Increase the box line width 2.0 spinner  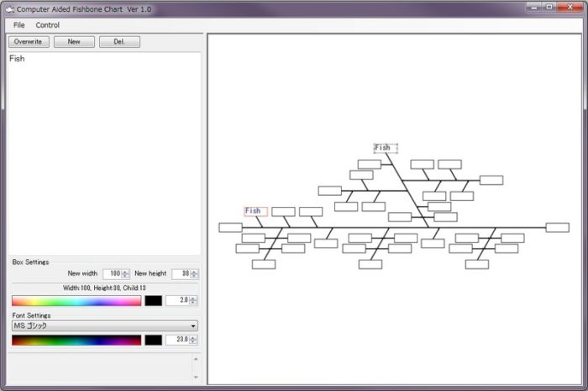(195, 298)
